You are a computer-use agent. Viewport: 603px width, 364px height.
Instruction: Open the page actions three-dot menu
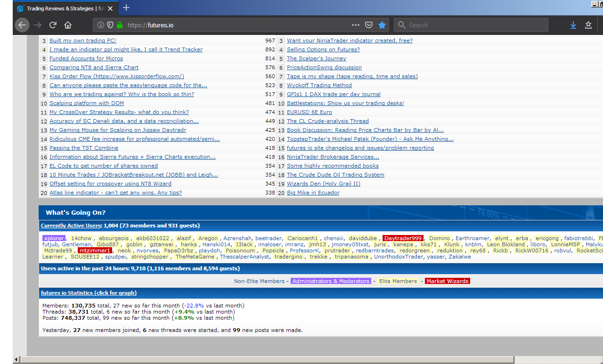tap(356, 25)
